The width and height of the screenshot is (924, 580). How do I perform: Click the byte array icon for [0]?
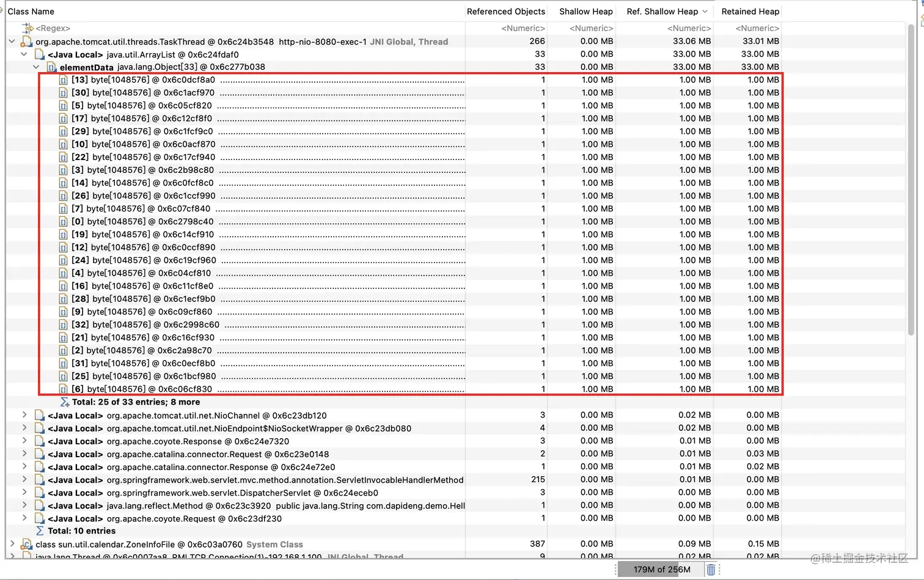tap(63, 221)
